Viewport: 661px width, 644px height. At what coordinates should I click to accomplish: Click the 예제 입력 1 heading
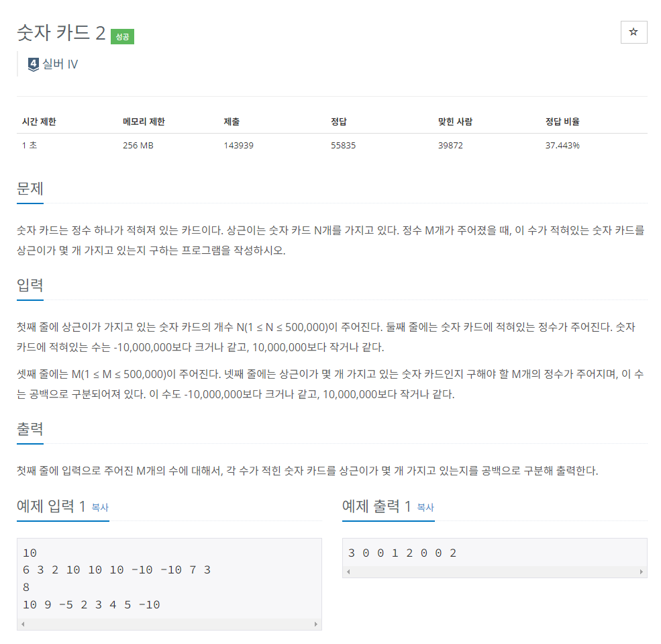pos(52,506)
